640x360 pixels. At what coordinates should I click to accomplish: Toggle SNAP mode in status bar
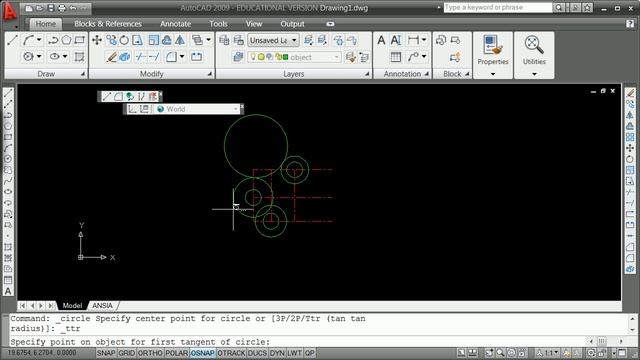tap(106, 353)
